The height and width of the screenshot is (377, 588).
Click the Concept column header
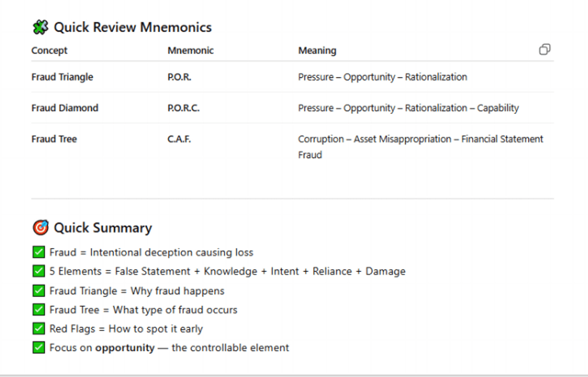click(x=49, y=50)
